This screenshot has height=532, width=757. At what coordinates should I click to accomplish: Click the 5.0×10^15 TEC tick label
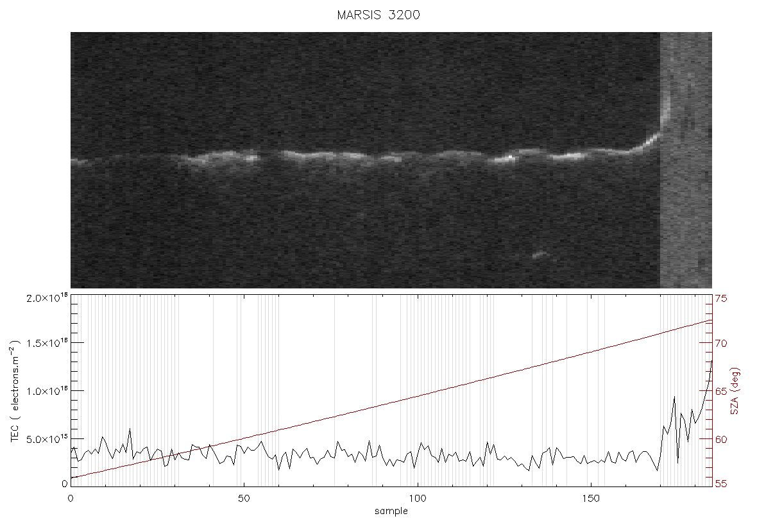point(47,439)
